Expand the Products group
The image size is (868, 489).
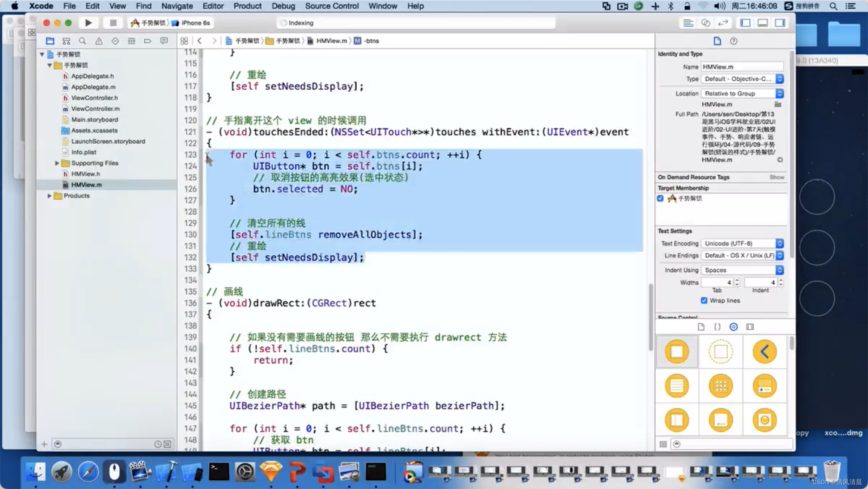[49, 196]
